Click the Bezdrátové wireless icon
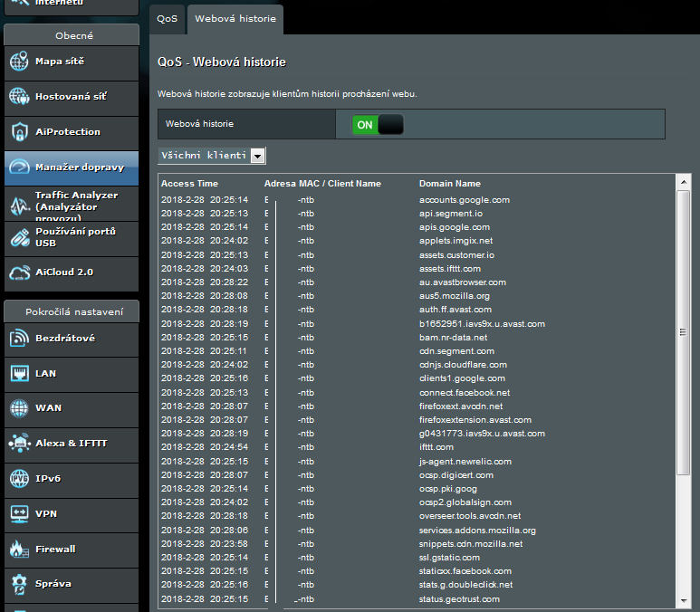 (20, 339)
